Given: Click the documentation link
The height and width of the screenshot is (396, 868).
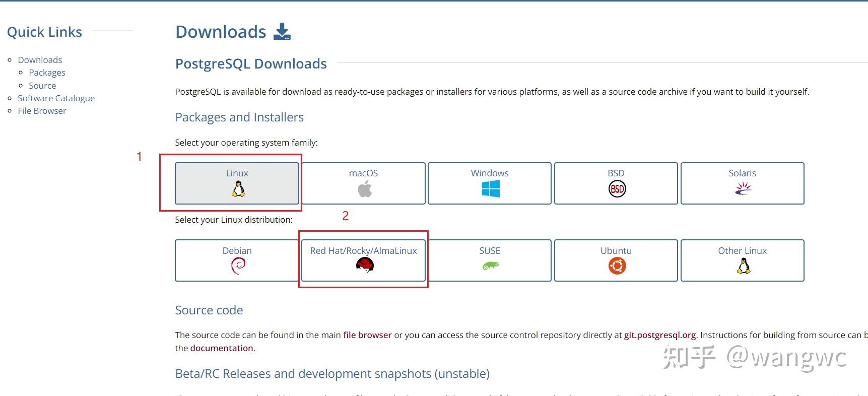Looking at the screenshot, I should pyautogui.click(x=222, y=348).
